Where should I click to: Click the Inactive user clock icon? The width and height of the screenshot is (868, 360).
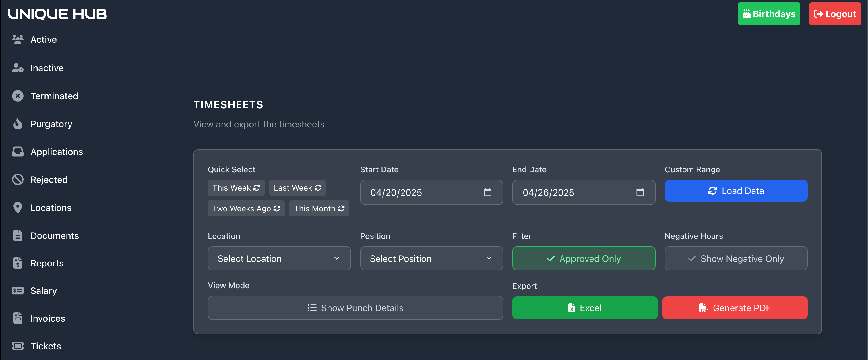18,68
